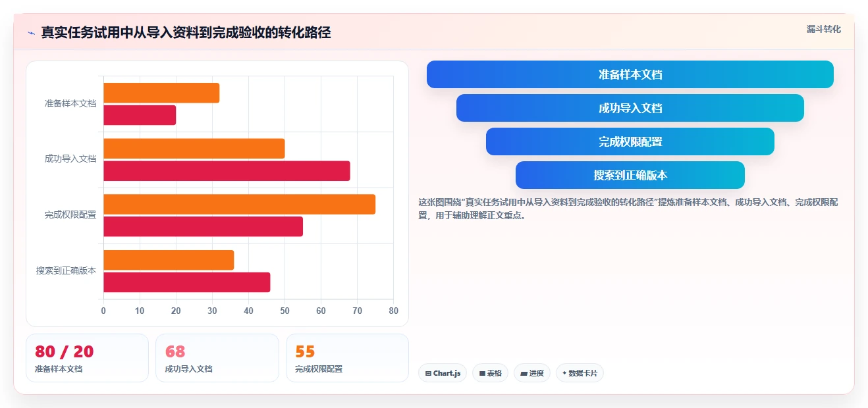Click the orange bar for 成功导入文档
The image size is (868, 408).
click(x=194, y=149)
